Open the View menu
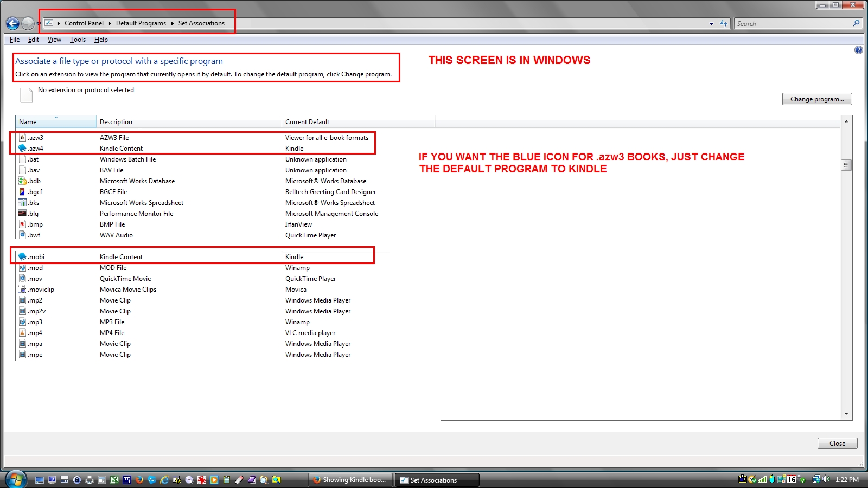 [x=54, y=40]
